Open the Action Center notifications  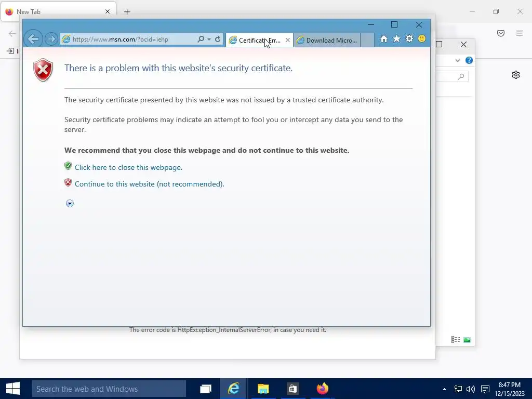[485, 389]
